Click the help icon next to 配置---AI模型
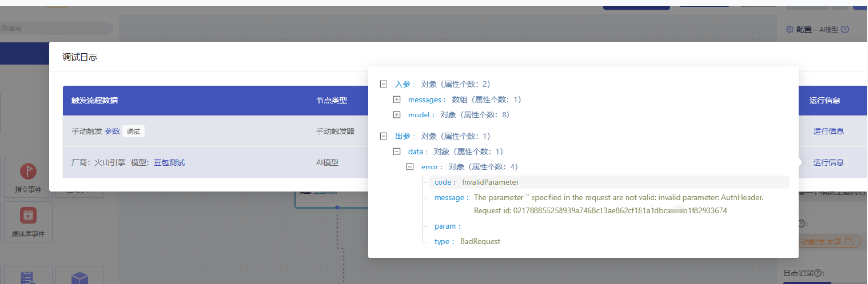Screen dimensions: 868x284 coord(845,29)
